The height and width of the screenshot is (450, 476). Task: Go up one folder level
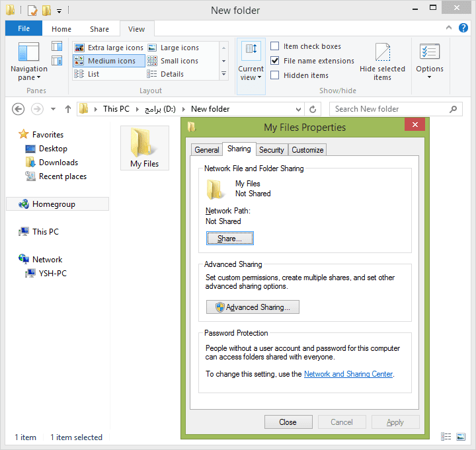click(68, 109)
